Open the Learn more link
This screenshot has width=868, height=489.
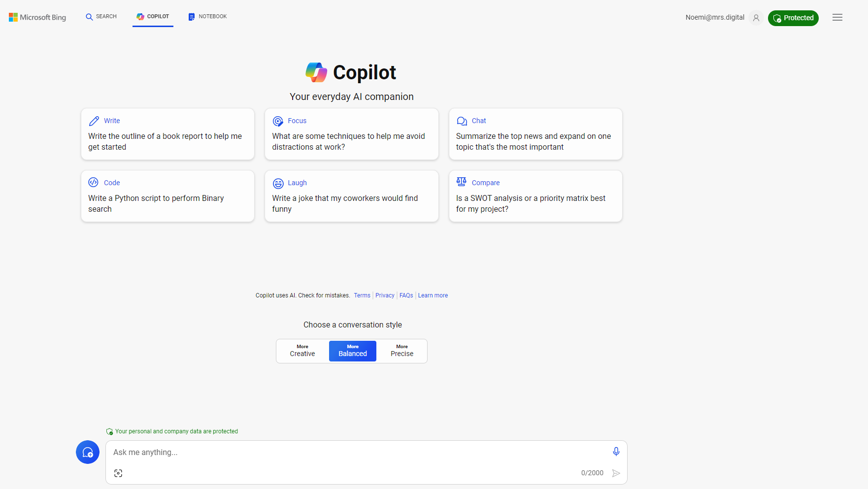(x=433, y=295)
